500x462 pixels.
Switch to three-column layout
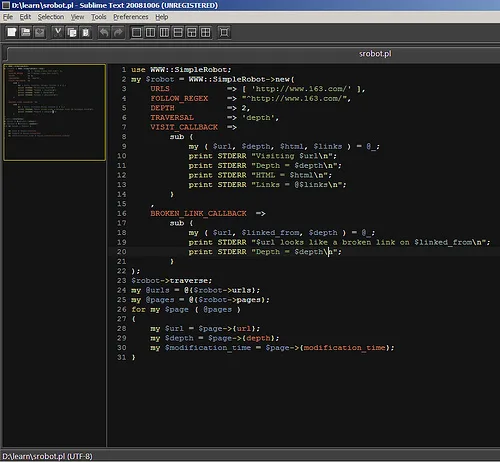coord(164,32)
